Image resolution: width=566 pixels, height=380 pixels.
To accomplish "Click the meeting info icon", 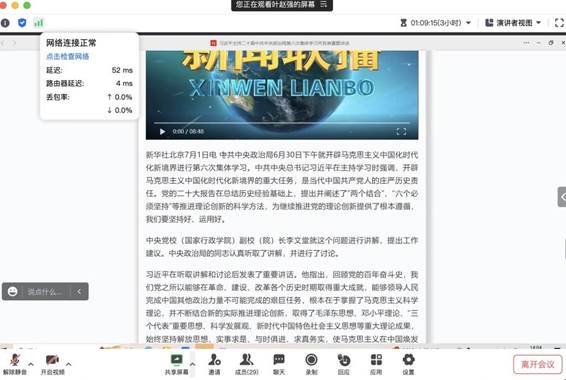I will tap(5, 23).
